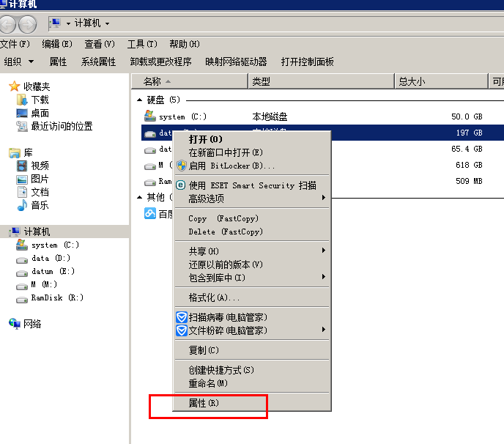Select datum (E:) in navigation tree

click(x=52, y=271)
